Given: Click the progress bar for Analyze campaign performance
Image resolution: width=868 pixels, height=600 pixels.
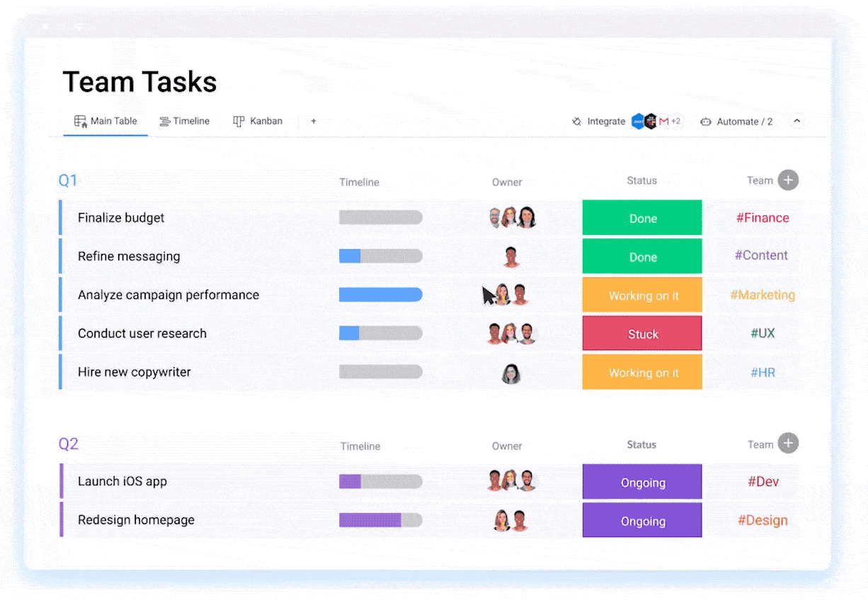Looking at the screenshot, I should pos(381,295).
